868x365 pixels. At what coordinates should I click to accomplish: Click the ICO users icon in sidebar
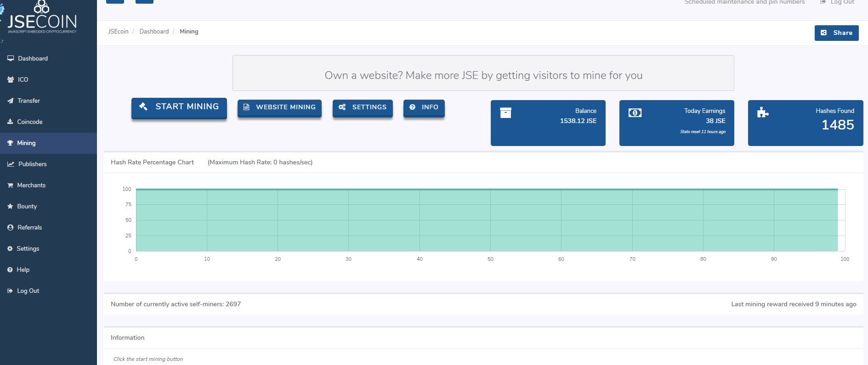pos(11,79)
